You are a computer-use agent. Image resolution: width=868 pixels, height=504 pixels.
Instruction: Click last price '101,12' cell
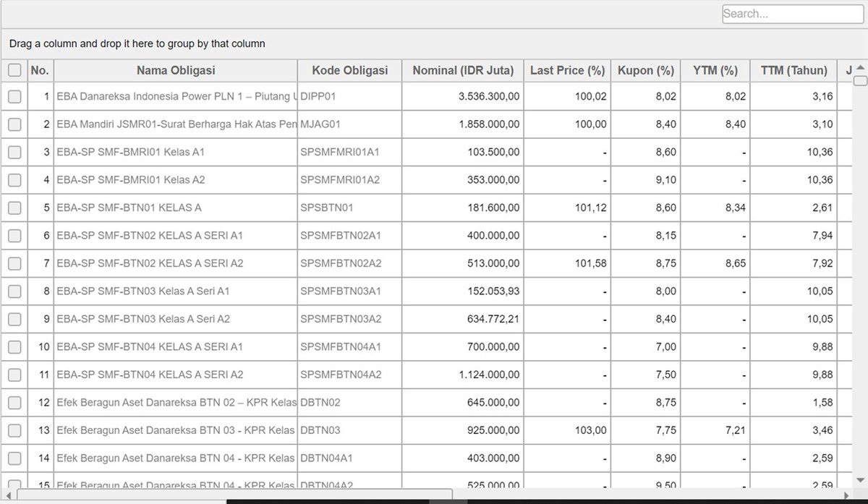pos(568,208)
